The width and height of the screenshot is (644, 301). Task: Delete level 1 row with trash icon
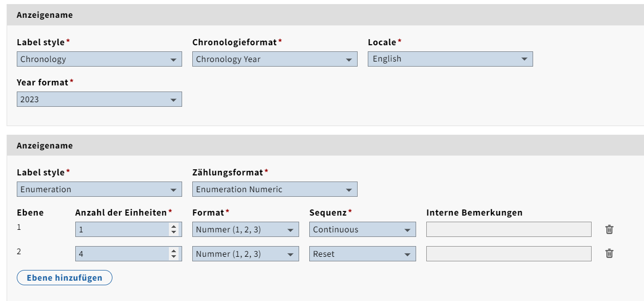(609, 229)
